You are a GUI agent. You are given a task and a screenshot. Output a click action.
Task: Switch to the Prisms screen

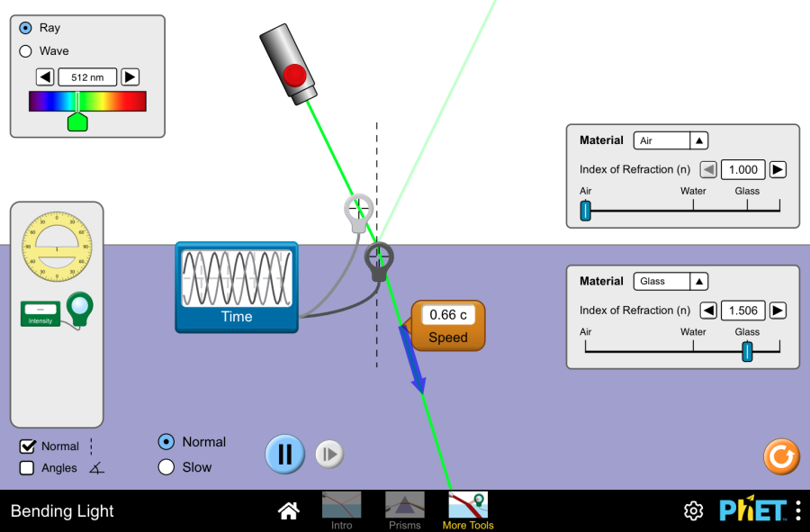pos(405,509)
